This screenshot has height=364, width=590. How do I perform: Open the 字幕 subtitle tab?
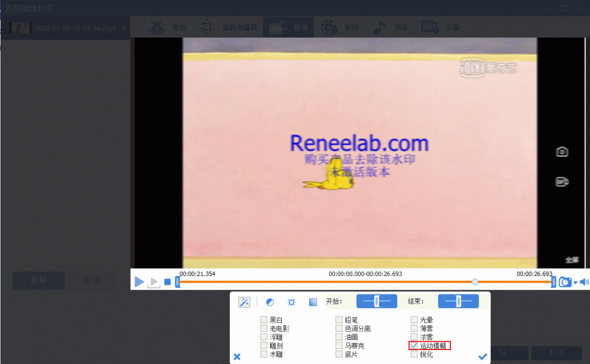(440, 27)
